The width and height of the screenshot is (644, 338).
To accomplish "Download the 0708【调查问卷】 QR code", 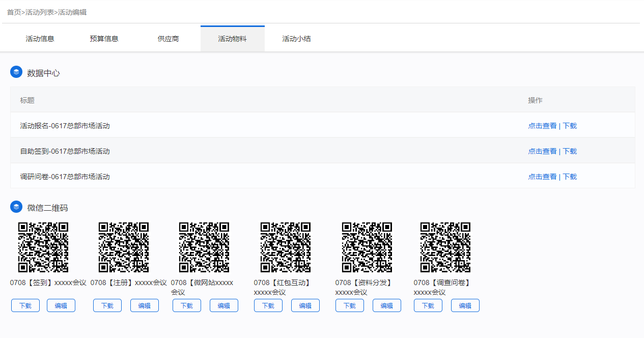I will point(428,305).
